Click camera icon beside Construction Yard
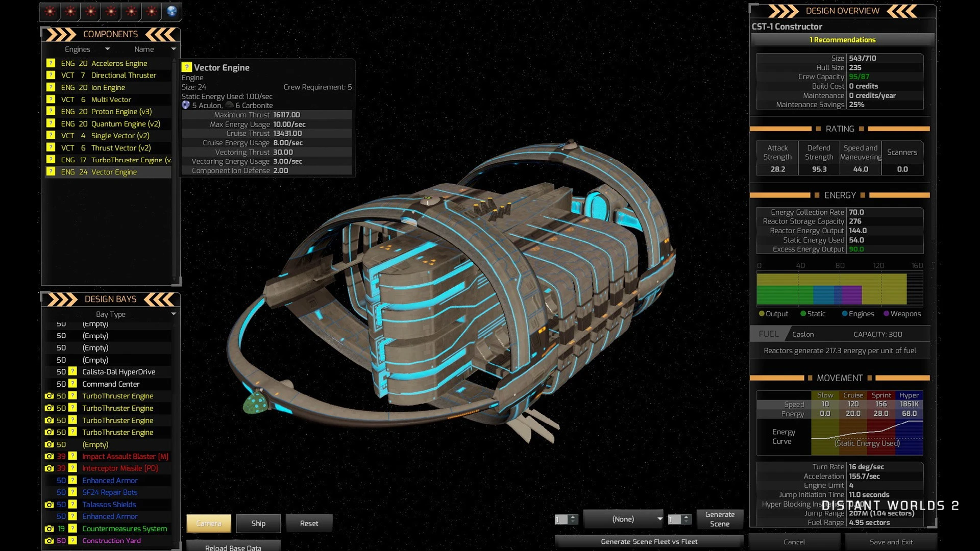The width and height of the screenshot is (980, 551). (x=49, y=541)
